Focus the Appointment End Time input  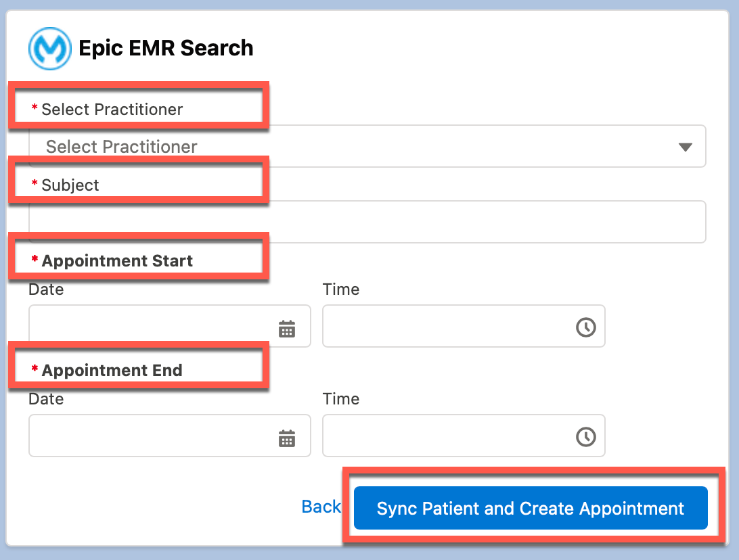[x=464, y=436]
